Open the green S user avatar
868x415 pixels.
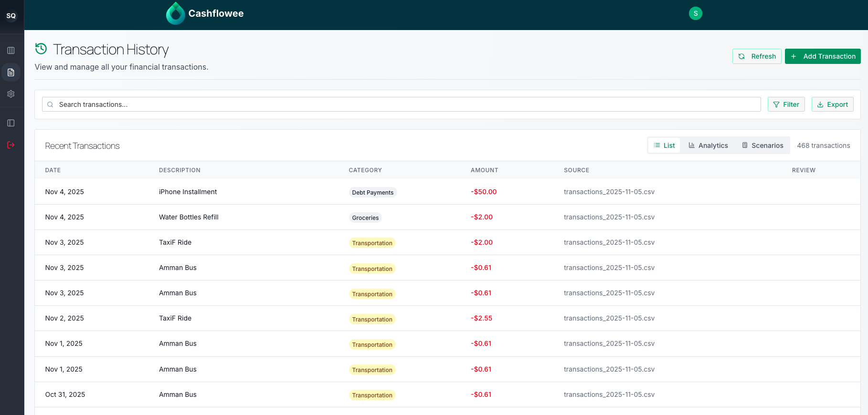(695, 13)
